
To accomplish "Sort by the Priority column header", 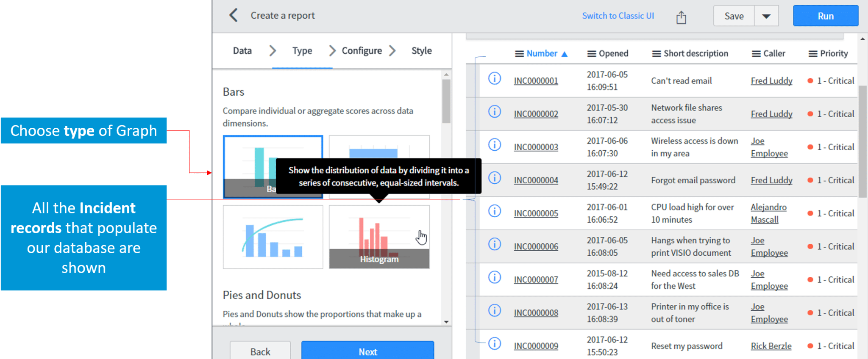I will pyautogui.click(x=834, y=53).
